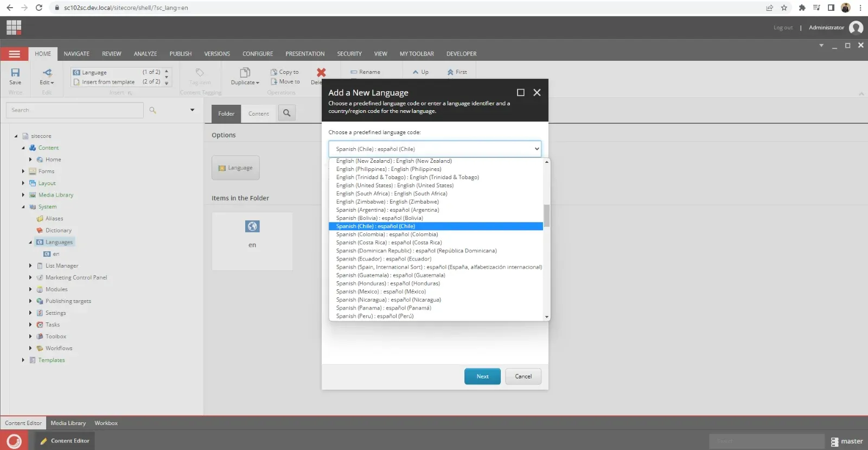The width and height of the screenshot is (868, 450).
Task: Switch to the Folder tab
Action: 226,113
